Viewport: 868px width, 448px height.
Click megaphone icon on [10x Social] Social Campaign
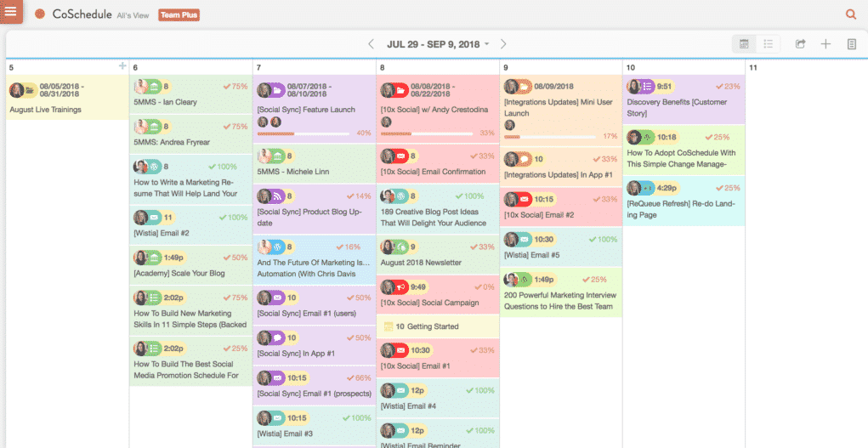pos(401,287)
